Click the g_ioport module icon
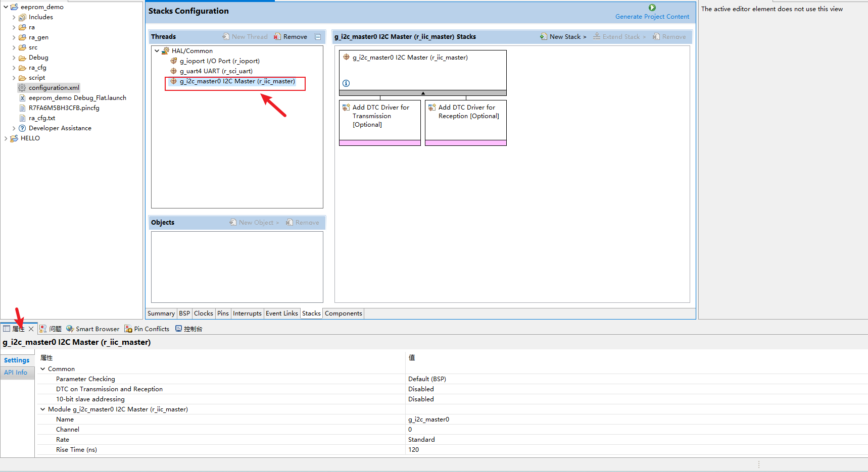This screenshot has width=868, height=472. click(174, 61)
